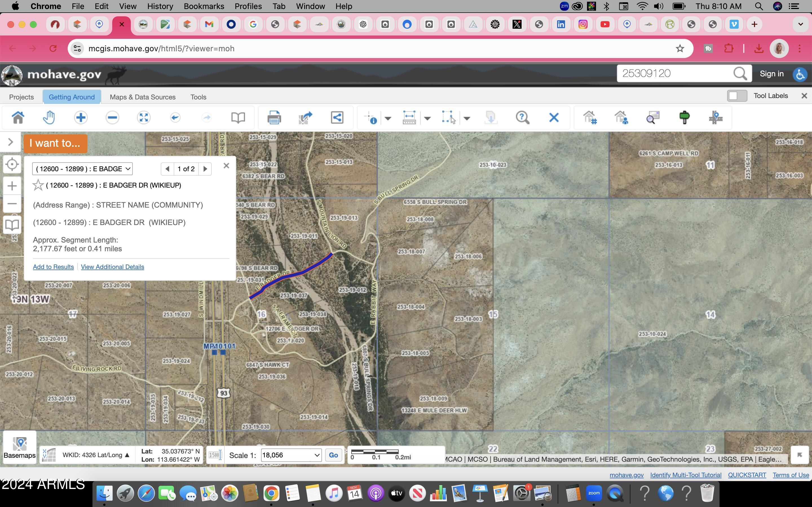Click the Share map icon
812x507 pixels.
pos(337,117)
